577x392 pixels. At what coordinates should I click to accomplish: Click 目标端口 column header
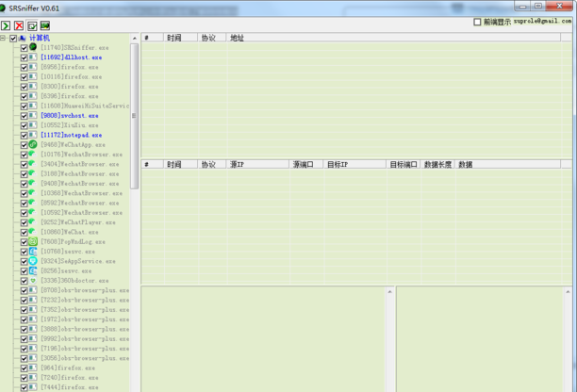[404, 164]
